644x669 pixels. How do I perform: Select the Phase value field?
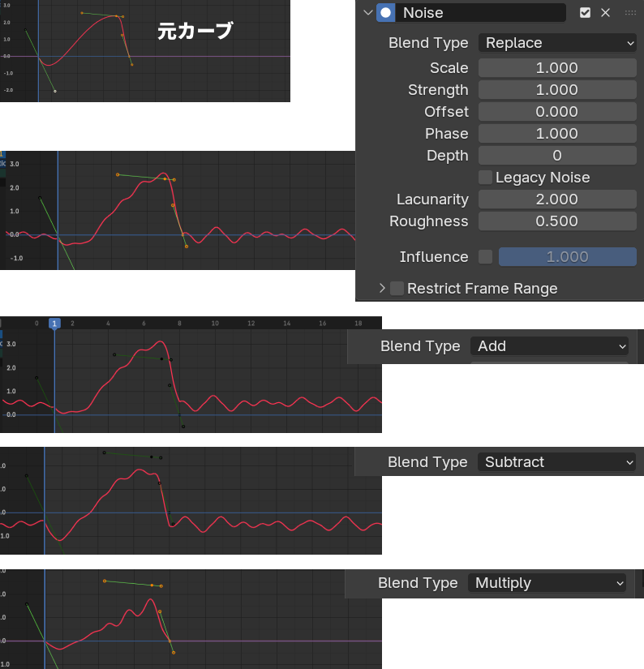click(557, 133)
